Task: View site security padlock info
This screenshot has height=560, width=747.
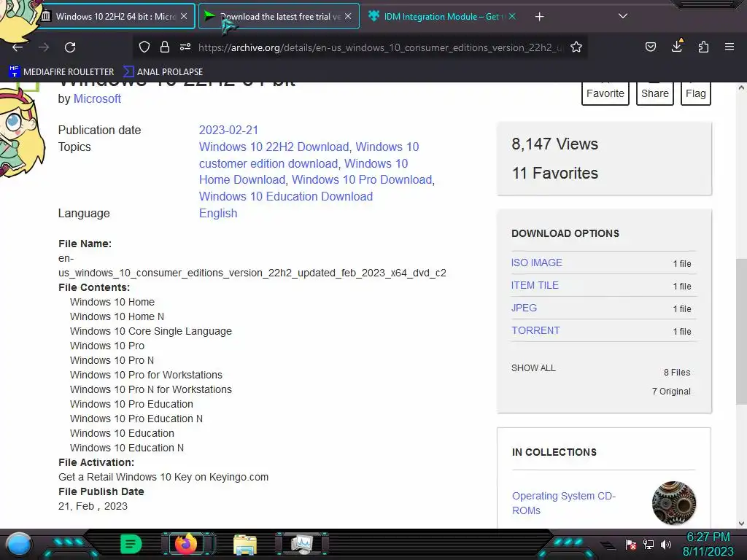Action: [165, 47]
